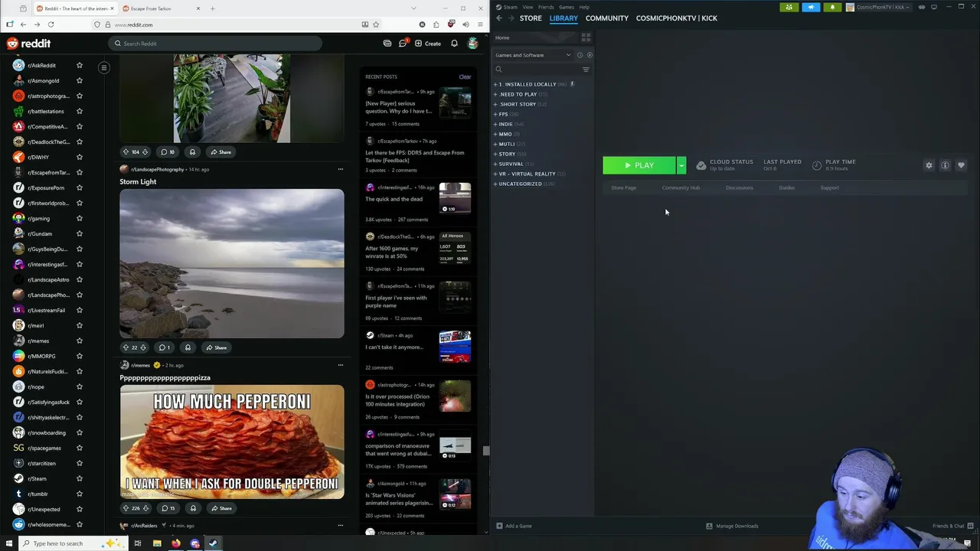Screen dimensions: 980x551
Task: Click the green PLAY button
Action: click(x=639, y=165)
